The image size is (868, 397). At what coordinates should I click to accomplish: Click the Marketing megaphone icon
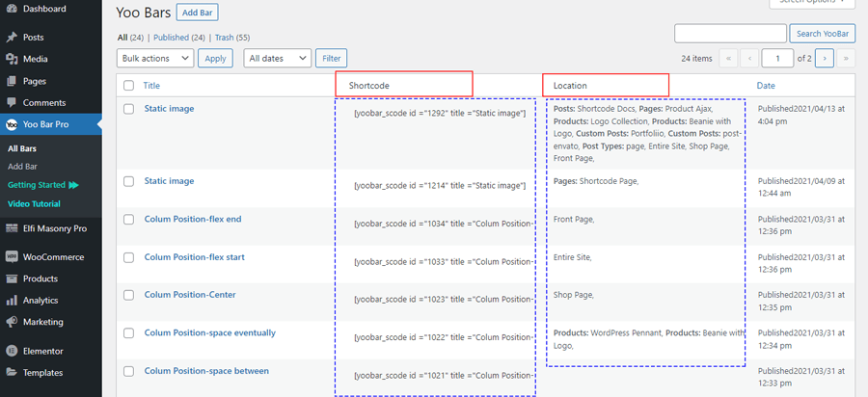[x=12, y=322]
